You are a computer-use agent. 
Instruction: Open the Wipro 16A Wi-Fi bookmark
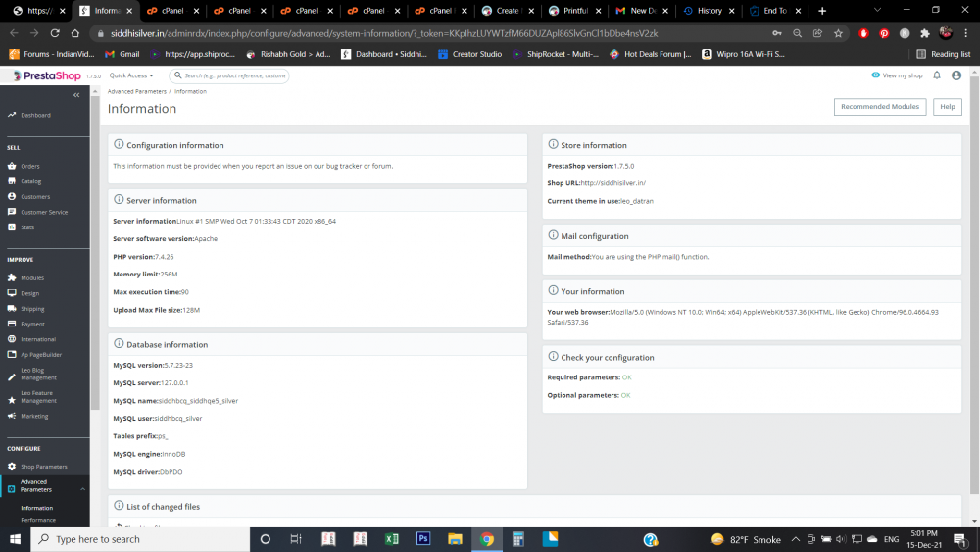[x=743, y=54]
